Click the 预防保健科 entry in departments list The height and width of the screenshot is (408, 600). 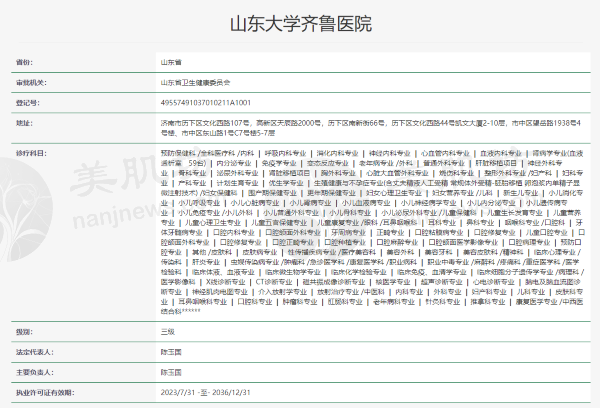tap(178, 153)
